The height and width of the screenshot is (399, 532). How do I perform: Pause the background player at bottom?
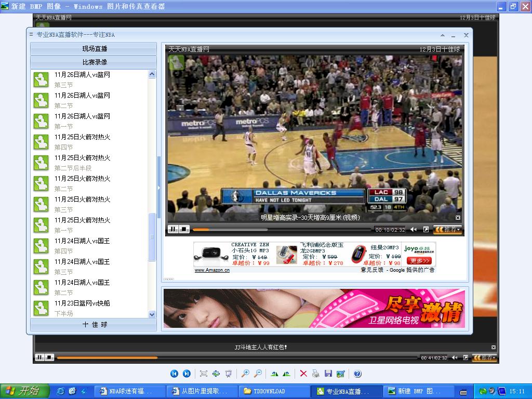pos(39,357)
